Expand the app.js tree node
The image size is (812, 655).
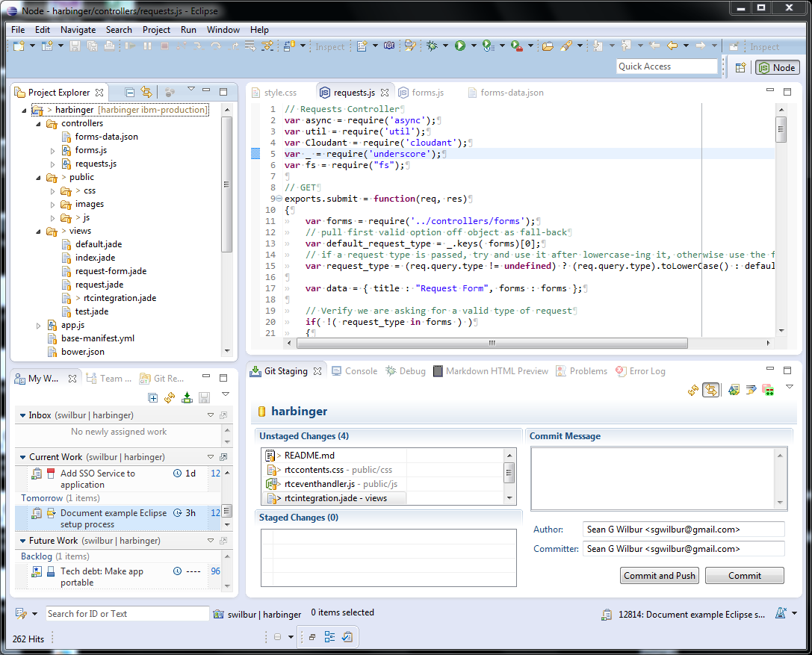coord(38,326)
